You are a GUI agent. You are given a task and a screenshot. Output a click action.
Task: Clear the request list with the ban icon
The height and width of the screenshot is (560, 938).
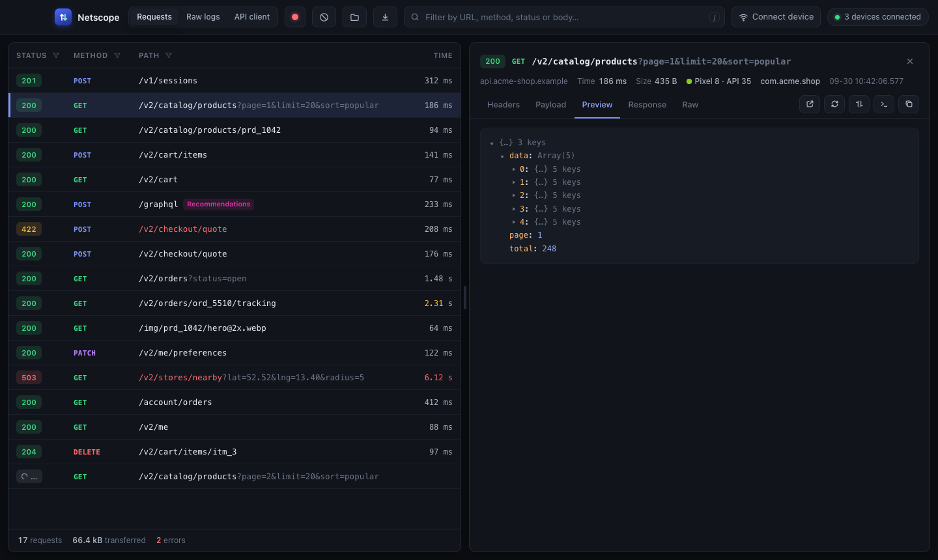324,17
